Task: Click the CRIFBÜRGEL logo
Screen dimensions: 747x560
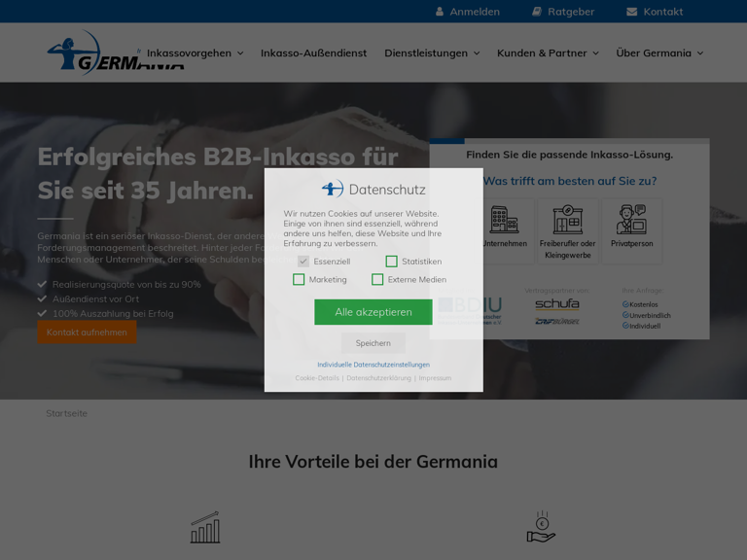Action: [x=557, y=322]
